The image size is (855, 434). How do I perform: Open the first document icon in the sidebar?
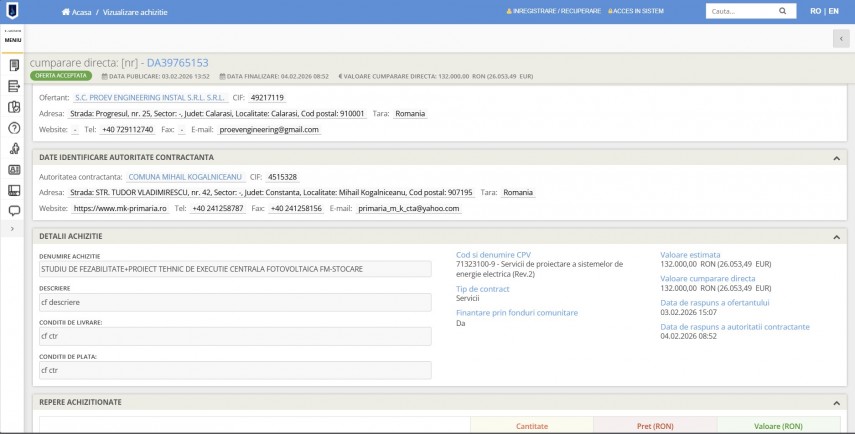[14, 66]
